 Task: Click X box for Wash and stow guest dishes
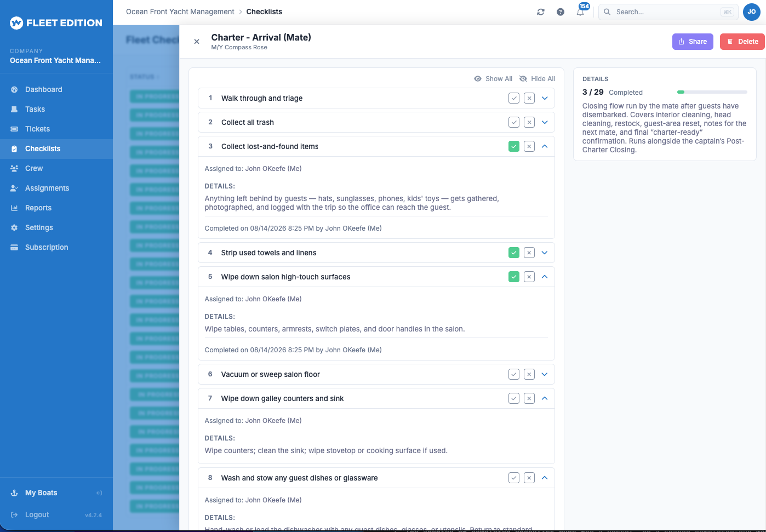(529, 478)
